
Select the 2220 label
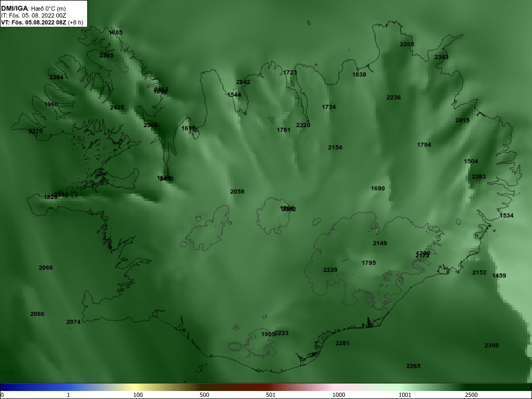pyautogui.click(x=303, y=125)
